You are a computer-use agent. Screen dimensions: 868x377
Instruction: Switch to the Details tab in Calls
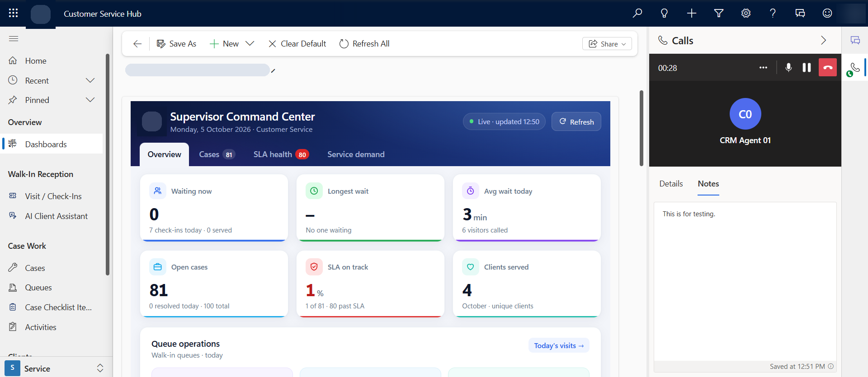tap(671, 184)
